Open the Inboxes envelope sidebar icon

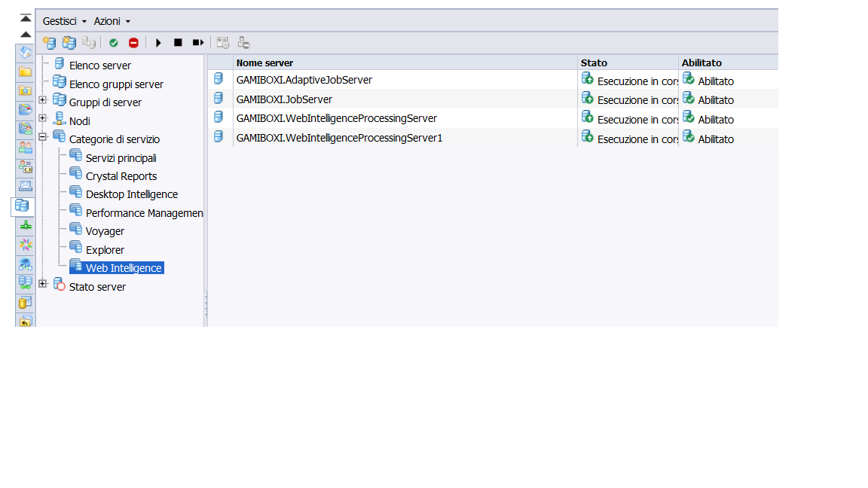tap(26, 186)
